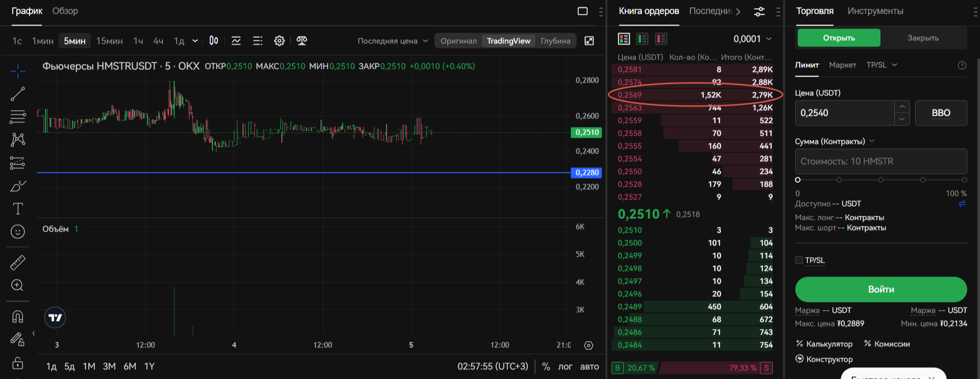This screenshot has height=379, width=980.
Task: Show bids-only order book view
Action: coord(642,39)
